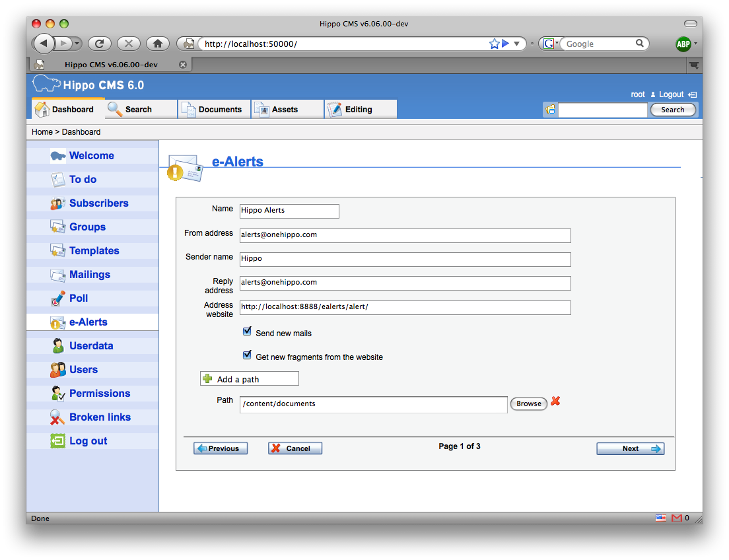729x560 pixels.
Task: Click the From address input field
Action: (x=404, y=235)
